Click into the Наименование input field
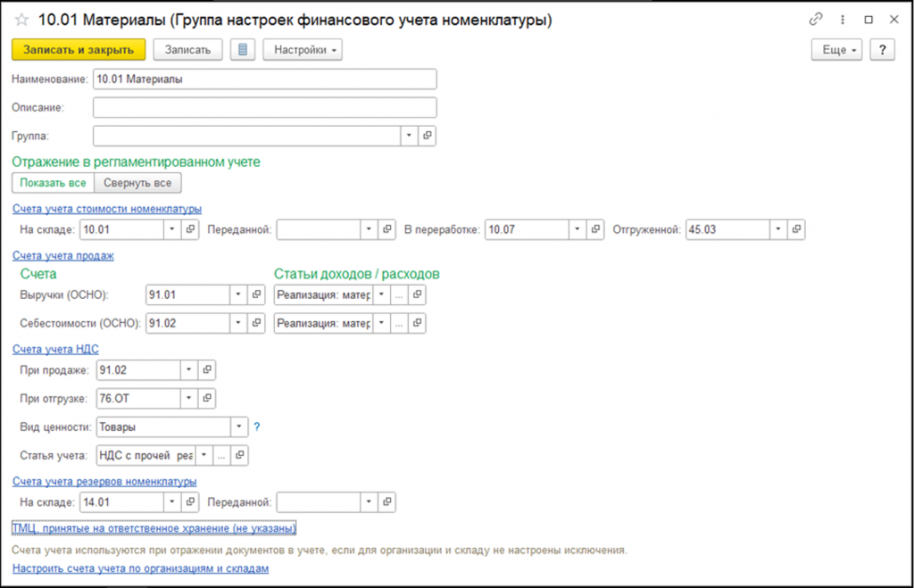 pyautogui.click(x=264, y=79)
